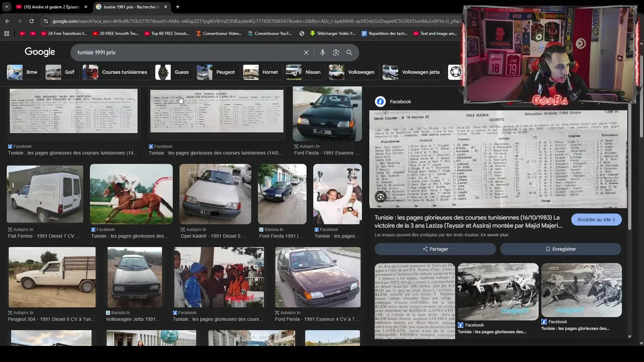Open the second YouTube bookmark icon

point(33,34)
